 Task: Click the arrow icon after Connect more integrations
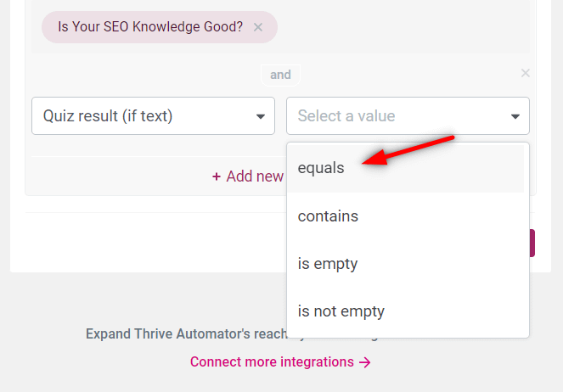[365, 362]
